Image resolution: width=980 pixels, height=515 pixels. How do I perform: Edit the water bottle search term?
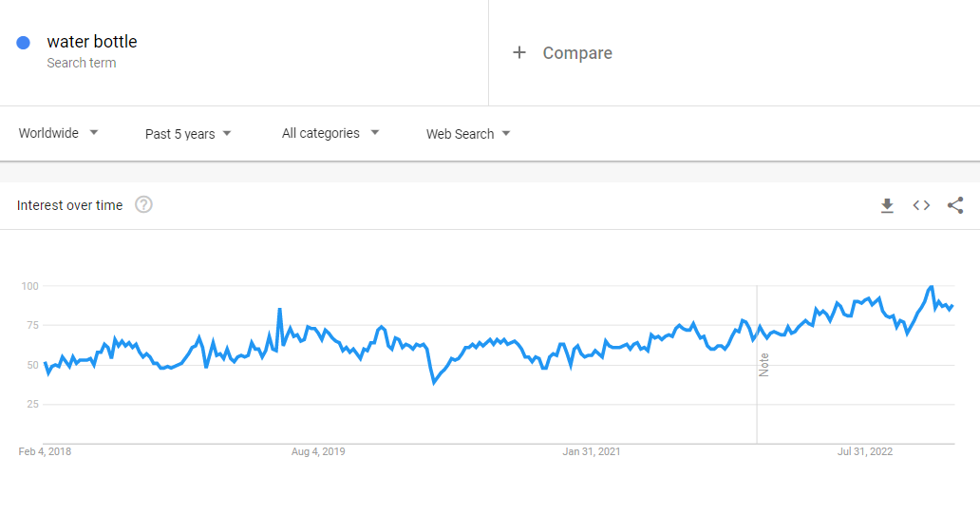[x=92, y=42]
